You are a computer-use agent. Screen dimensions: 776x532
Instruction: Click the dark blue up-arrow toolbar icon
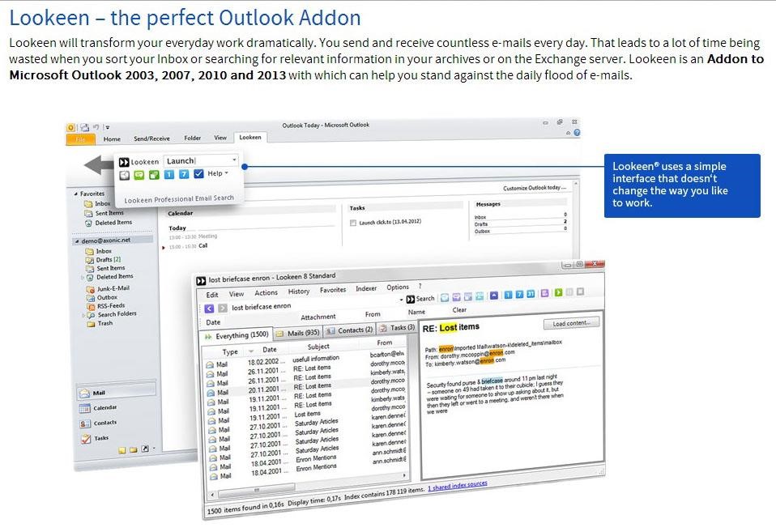[x=494, y=296]
